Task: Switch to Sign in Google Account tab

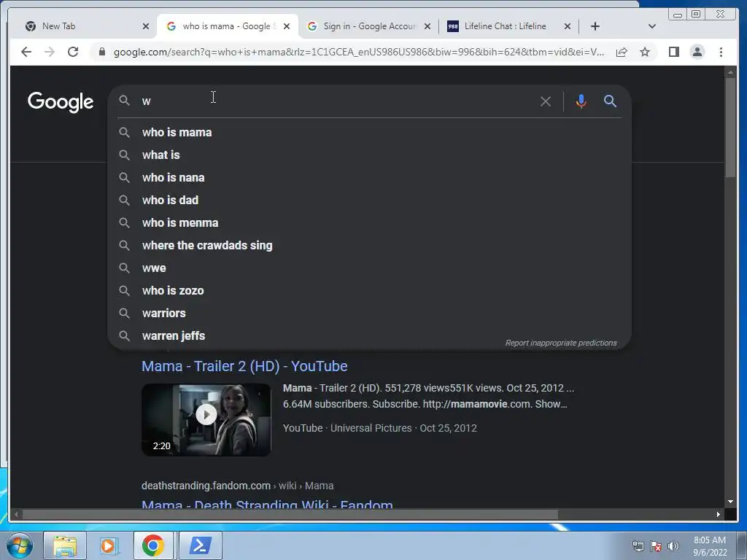Action: click(368, 26)
